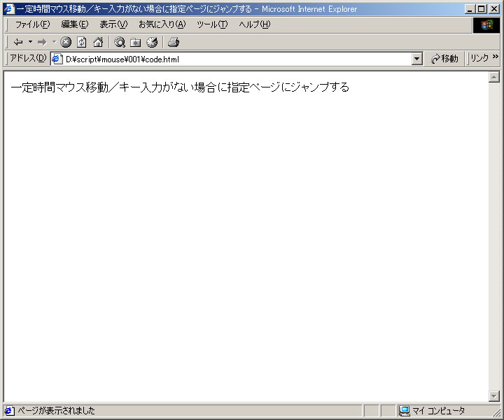Click the Stop loading icon
504x420 pixels.
(66, 42)
